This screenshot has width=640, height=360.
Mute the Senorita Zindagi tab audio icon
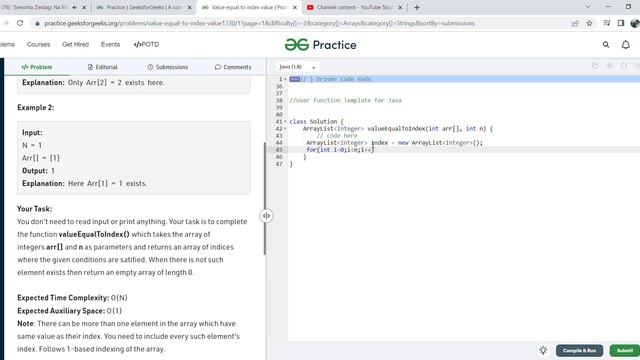point(74,7)
